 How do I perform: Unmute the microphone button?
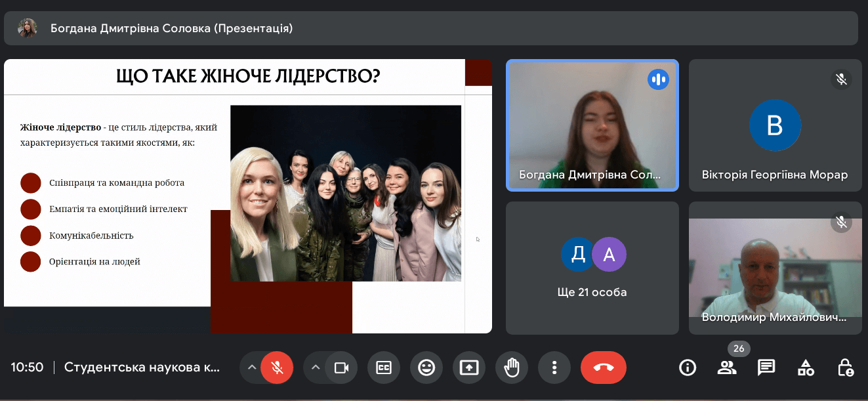click(277, 368)
